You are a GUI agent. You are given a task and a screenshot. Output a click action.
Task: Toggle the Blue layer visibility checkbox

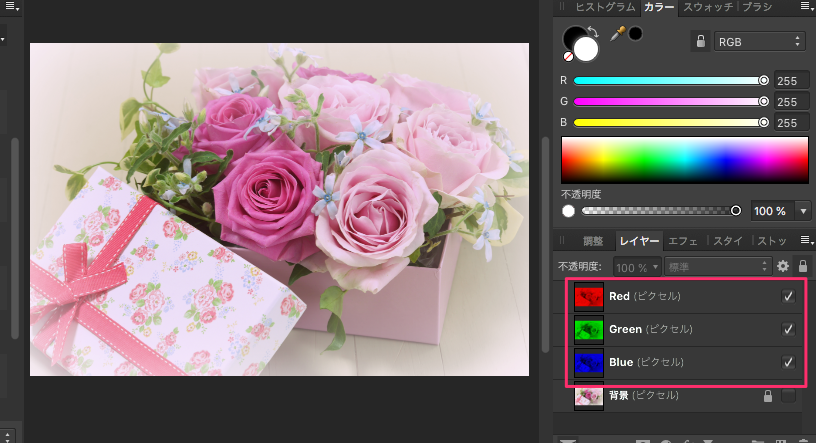tap(788, 361)
